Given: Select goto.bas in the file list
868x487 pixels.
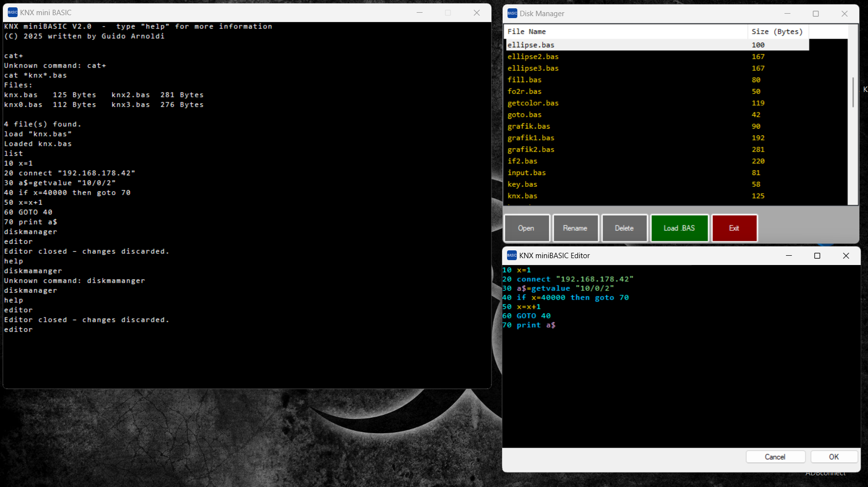Looking at the screenshot, I should pos(524,114).
